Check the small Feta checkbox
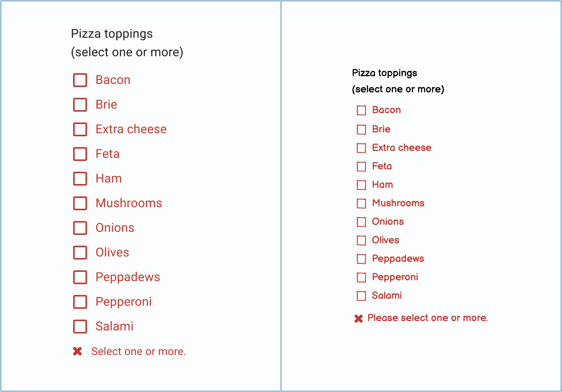The width and height of the screenshot is (562, 392). pos(361,166)
